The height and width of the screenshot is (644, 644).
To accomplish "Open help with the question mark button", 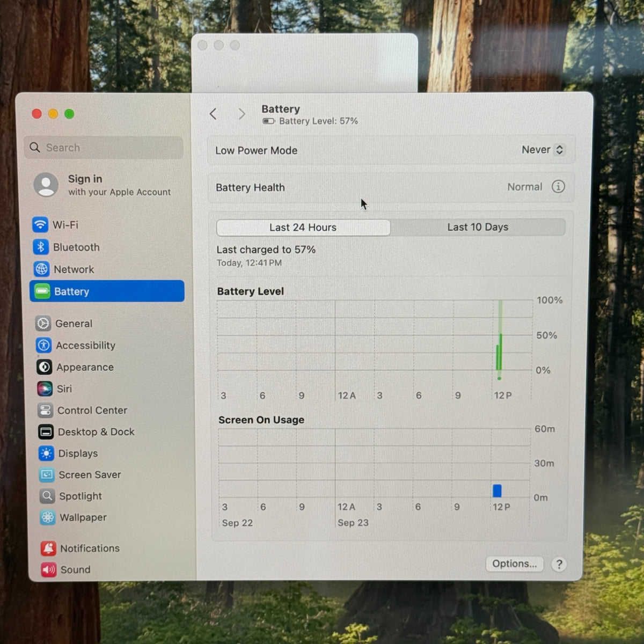I will 559,564.
